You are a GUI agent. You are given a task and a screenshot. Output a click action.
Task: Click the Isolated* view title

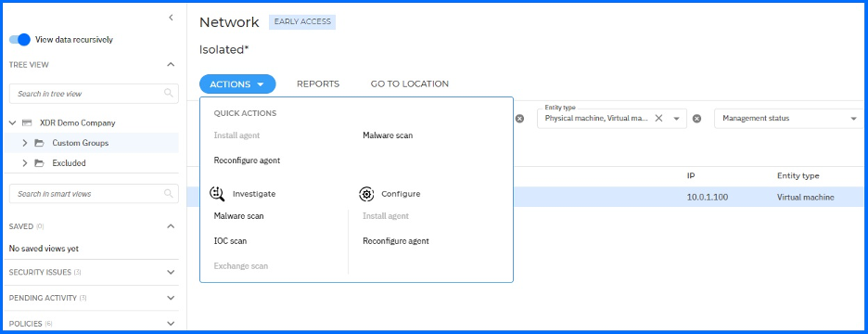tap(224, 49)
